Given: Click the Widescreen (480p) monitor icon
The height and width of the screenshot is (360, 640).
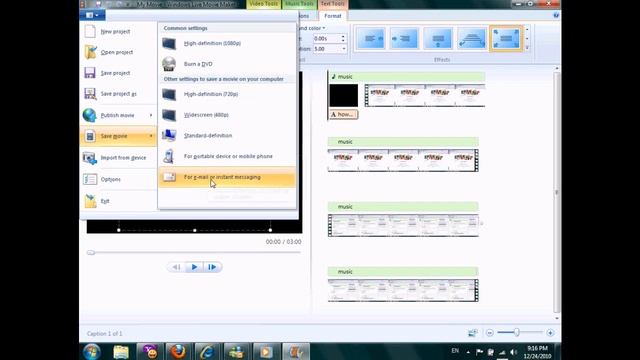Looking at the screenshot, I should coord(169,115).
